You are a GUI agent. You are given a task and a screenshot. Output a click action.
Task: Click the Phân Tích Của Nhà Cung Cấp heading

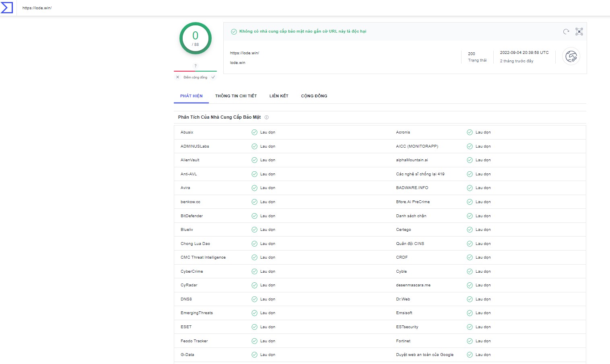[220, 117]
